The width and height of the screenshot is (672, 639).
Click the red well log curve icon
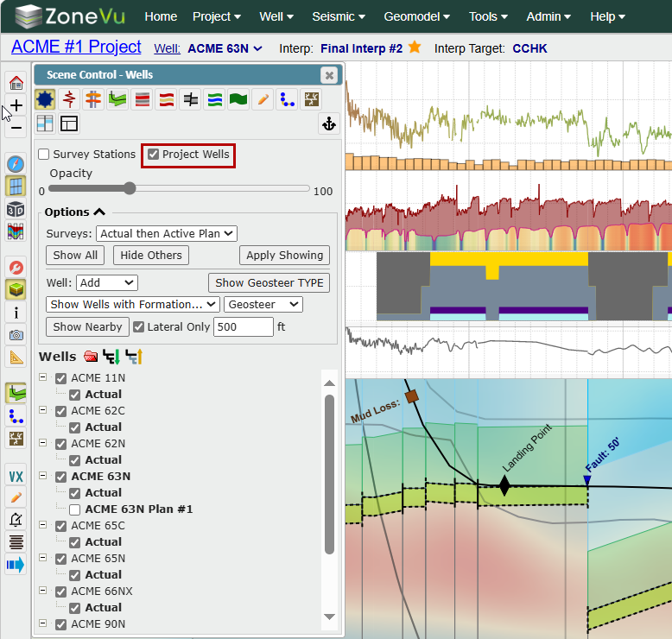[x=69, y=100]
